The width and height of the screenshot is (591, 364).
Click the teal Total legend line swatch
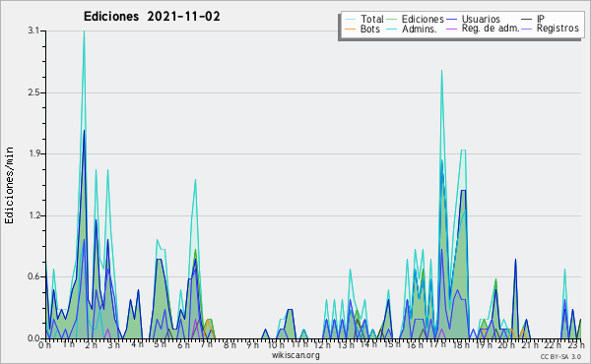coord(350,20)
